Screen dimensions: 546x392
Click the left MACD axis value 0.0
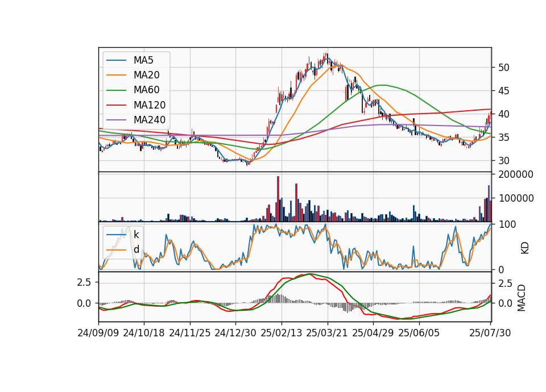84,303
